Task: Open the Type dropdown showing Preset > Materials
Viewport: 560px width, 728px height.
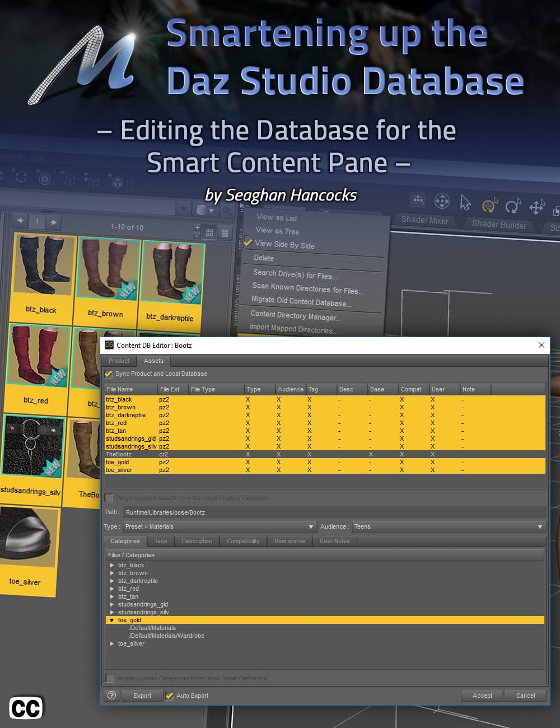Action: (311, 526)
